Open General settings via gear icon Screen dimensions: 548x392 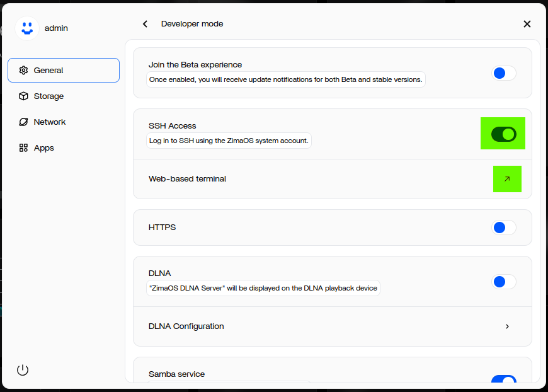coord(23,70)
